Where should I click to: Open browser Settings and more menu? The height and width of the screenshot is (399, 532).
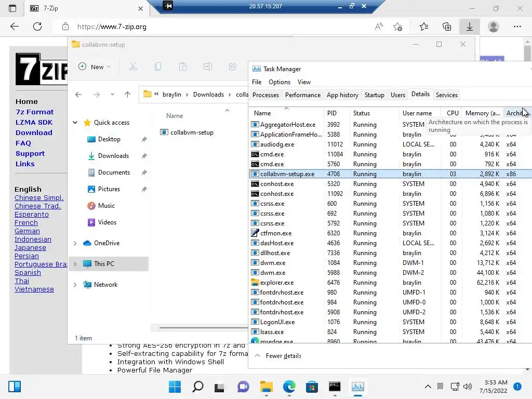pyautogui.click(x=517, y=26)
